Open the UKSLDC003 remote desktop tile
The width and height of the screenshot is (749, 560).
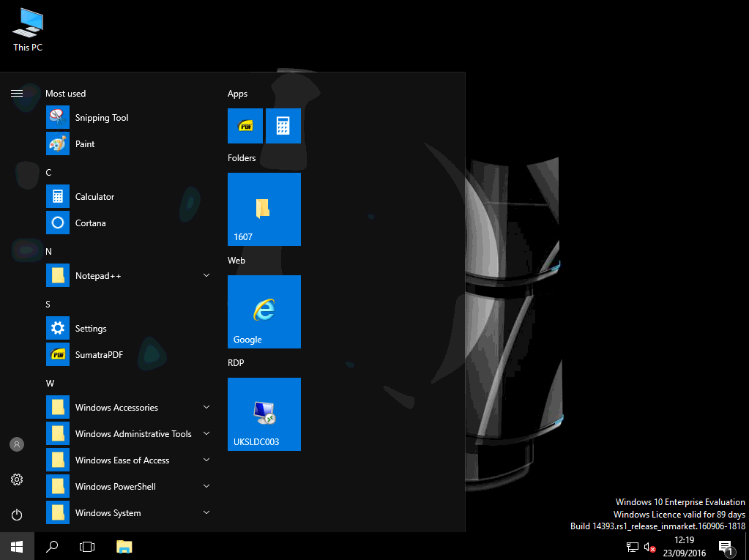tap(264, 414)
